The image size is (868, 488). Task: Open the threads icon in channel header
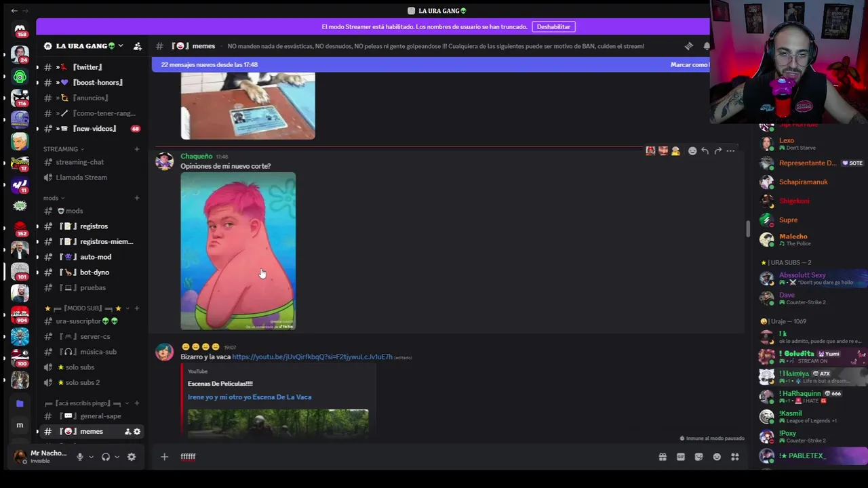(x=688, y=46)
